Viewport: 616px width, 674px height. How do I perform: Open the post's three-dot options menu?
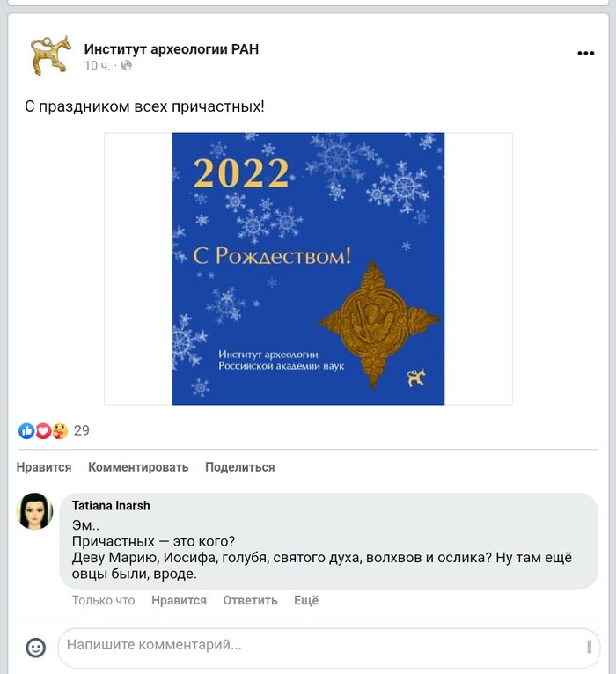[x=585, y=54]
